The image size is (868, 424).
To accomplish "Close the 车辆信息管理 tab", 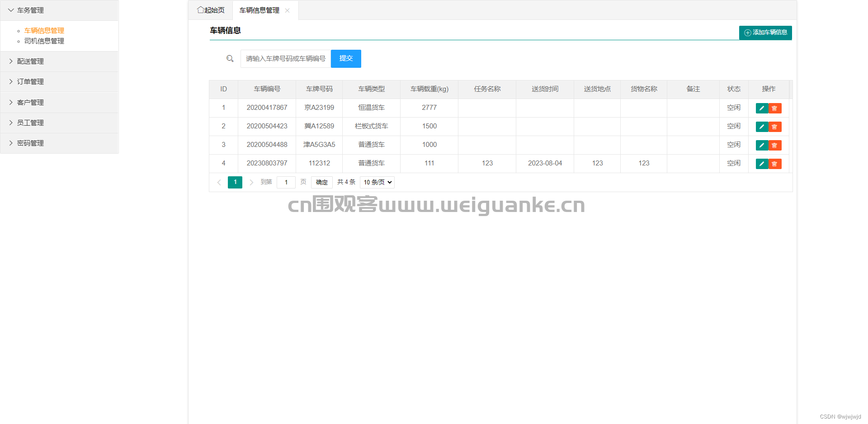I will pyautogui.click(x=287, y=10).
